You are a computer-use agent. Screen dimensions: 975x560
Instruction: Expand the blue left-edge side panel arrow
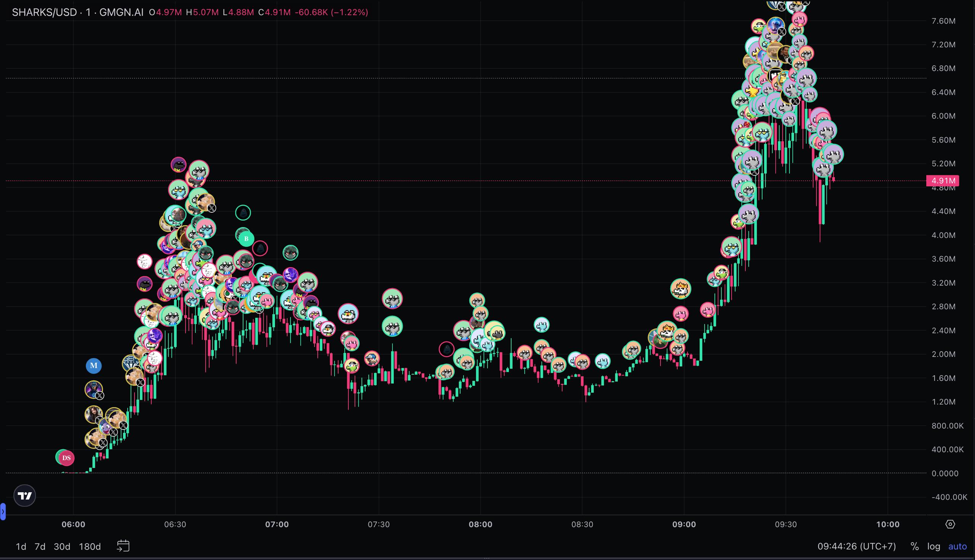click(x=3, y=512)
